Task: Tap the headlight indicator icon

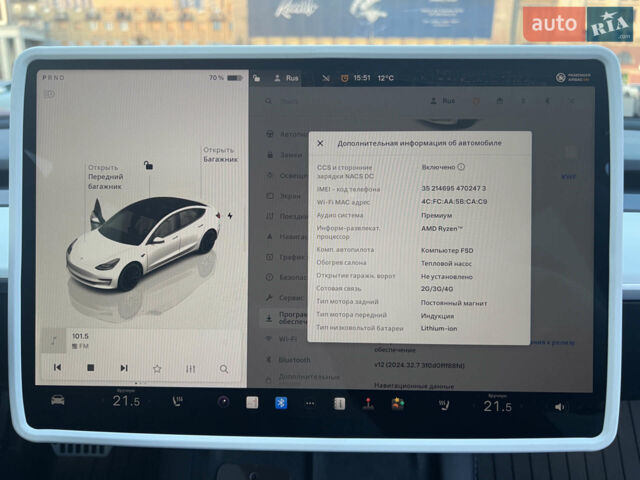Action: click(x=49, y=94)
